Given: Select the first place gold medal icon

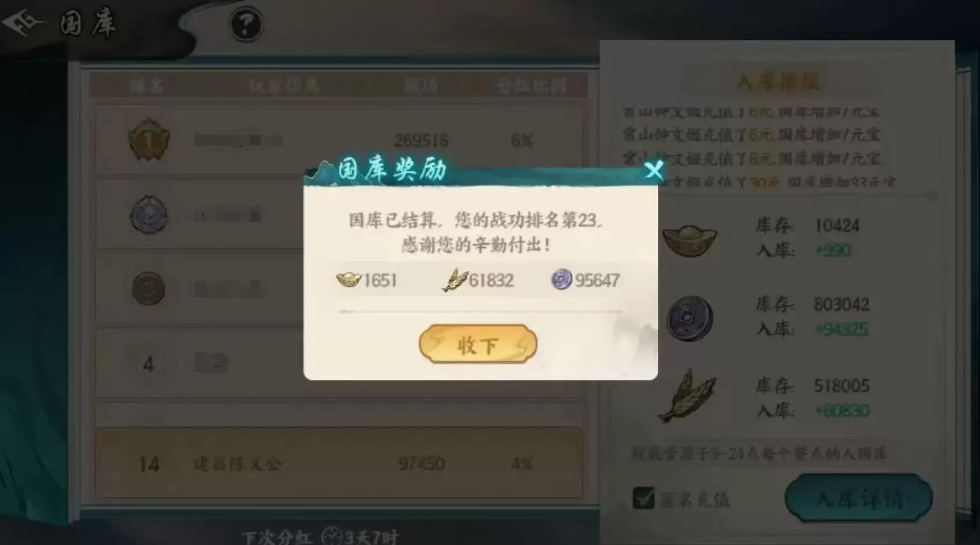Looking at the screenshot, I should (x=148, y=139).
